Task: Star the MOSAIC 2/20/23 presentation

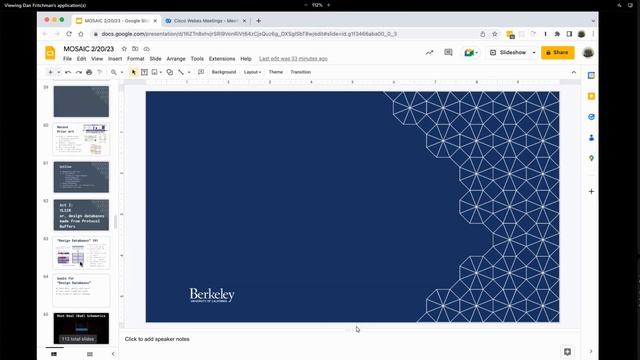Action: point(124,49)
